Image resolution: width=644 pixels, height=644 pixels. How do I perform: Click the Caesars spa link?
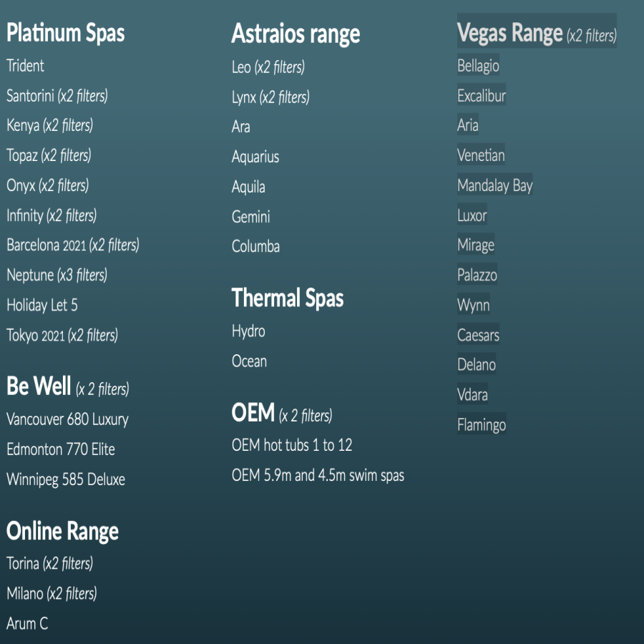(478, 335)
